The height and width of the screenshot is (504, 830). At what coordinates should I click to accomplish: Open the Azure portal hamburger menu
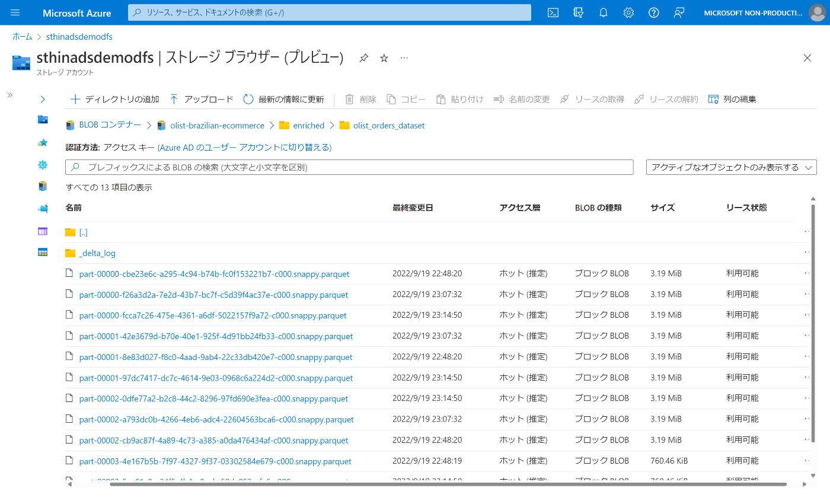tap(15, 12)
